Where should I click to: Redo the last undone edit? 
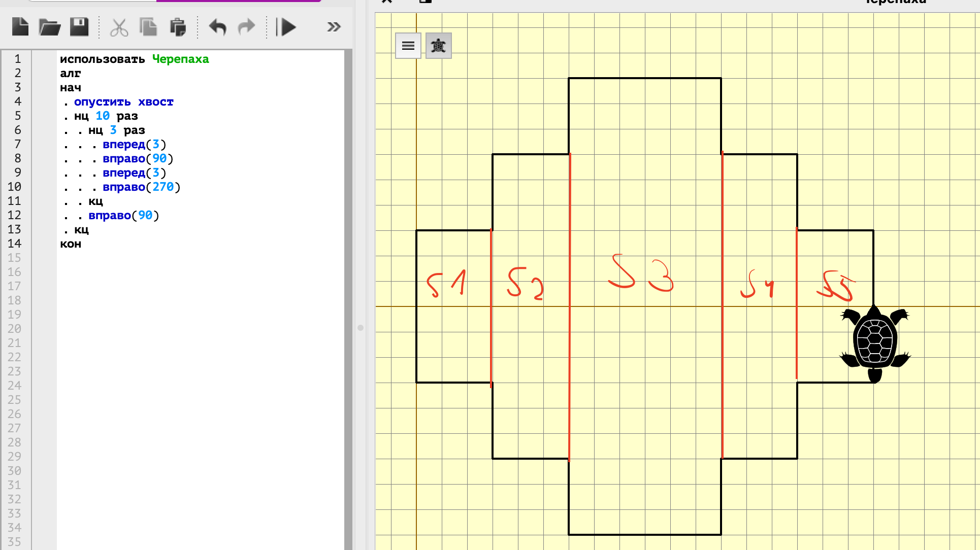pyautogui.click(x=246, y=27)
